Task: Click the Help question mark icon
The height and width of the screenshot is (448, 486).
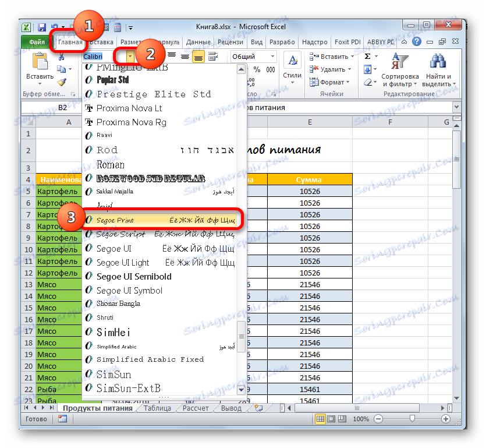Action: click(417, 41)
